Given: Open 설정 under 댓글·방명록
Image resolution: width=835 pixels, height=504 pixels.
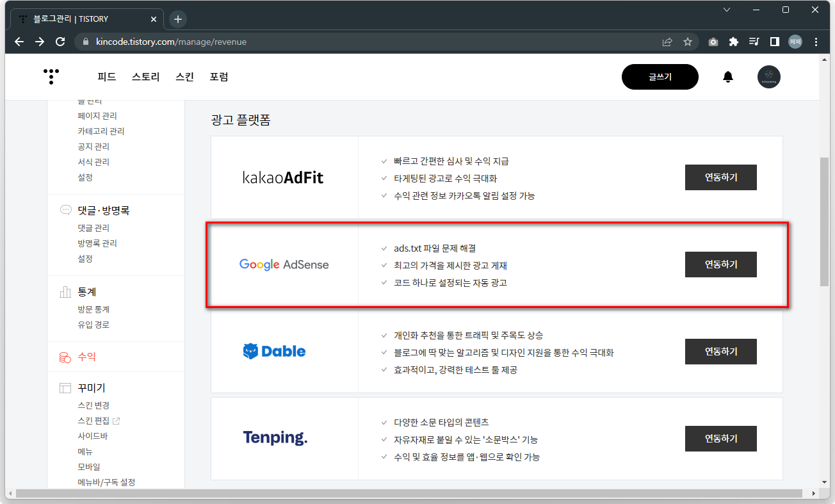Looking at the screenshot, I should (x=85, y=259).
